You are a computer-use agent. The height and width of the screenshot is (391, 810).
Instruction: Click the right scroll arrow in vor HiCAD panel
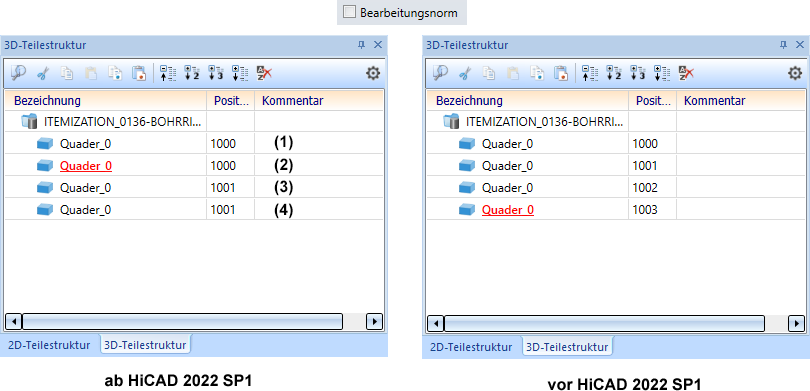(796, 323)
